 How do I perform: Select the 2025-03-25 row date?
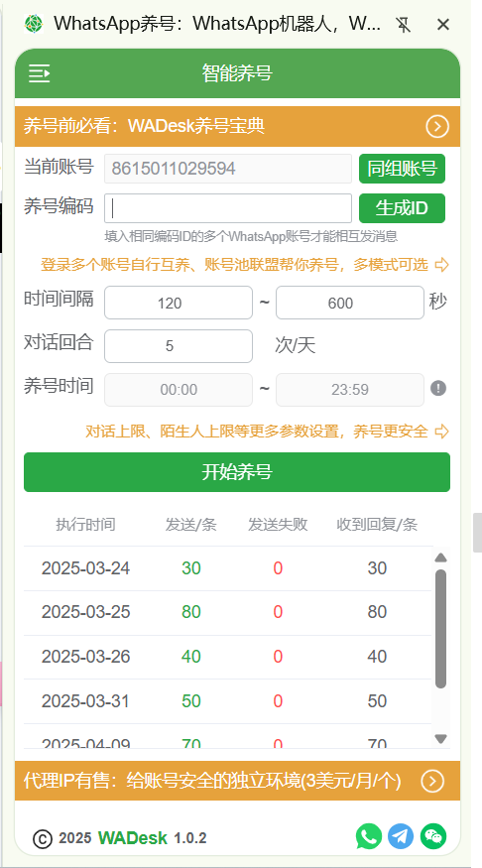[x=85, y=612]
